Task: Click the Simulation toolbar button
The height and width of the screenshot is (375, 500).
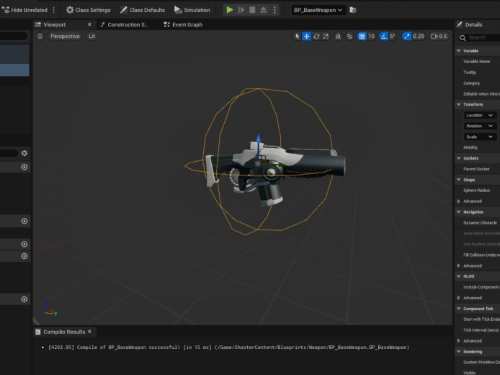Action: [192, 10]
